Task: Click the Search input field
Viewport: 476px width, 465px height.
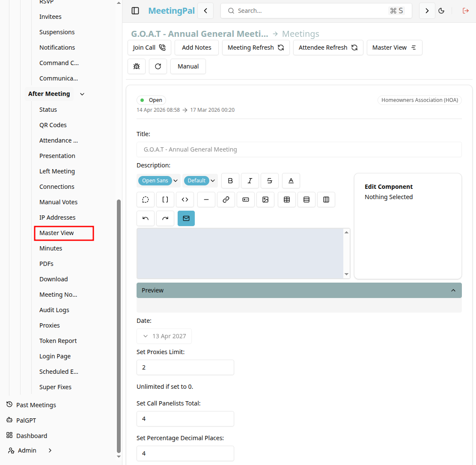Action: (316, 11)
